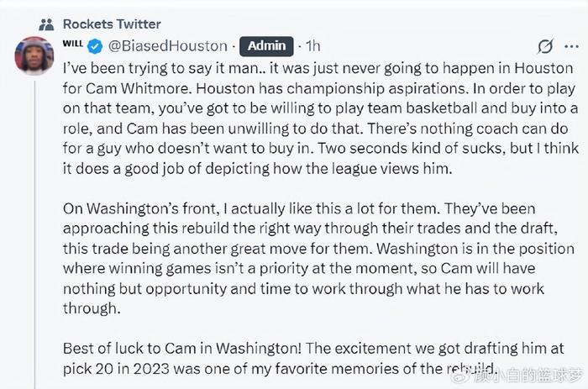Click the WILL profile avatar photo
The width and height of the screenshot is (588, 389).
34,55
